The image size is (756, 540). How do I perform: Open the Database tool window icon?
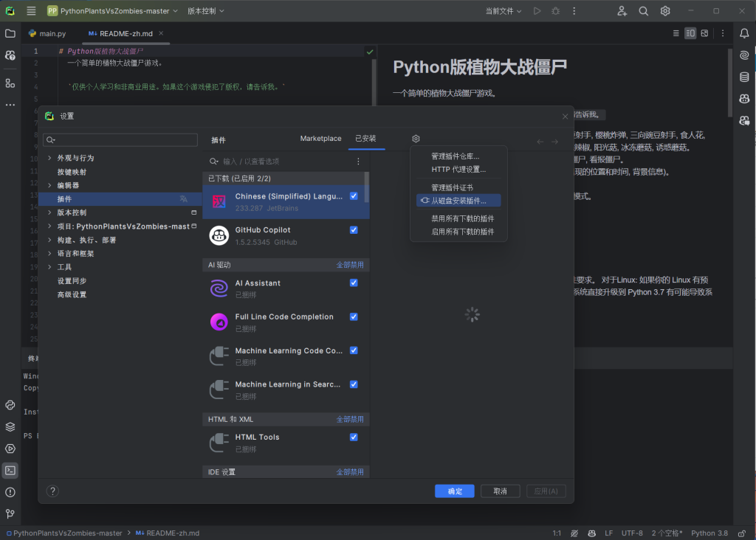(744, 77)
